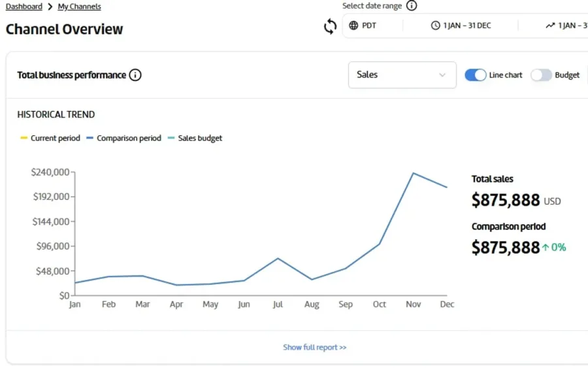Click the trend line comparison icon
This screenshot has width=588, height=368.
tap(550, 25)
